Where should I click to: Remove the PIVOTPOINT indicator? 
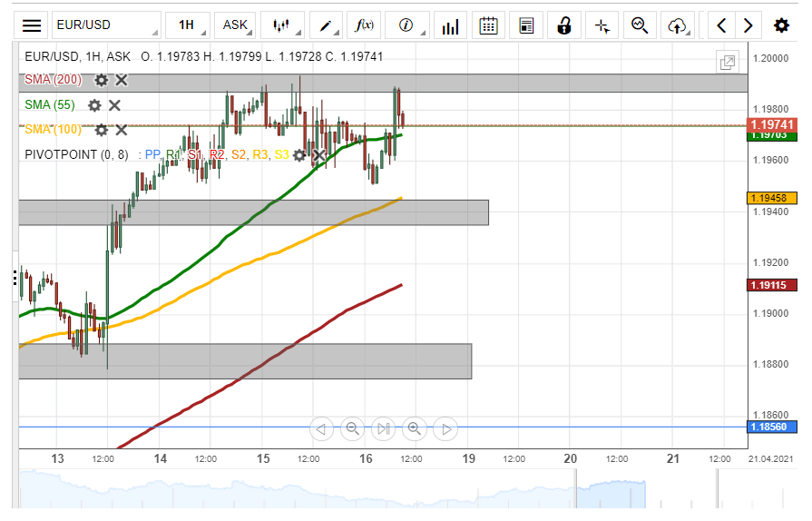click(319, 156)
